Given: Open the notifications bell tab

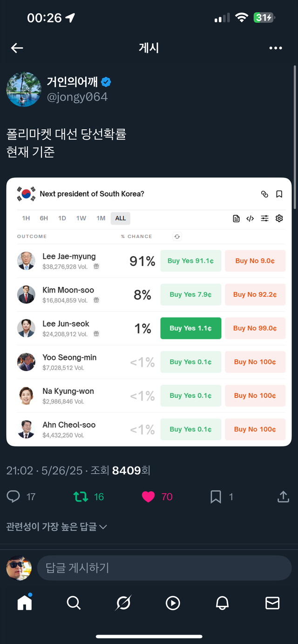Looking at the screenshot, I should tap(223, 603).
